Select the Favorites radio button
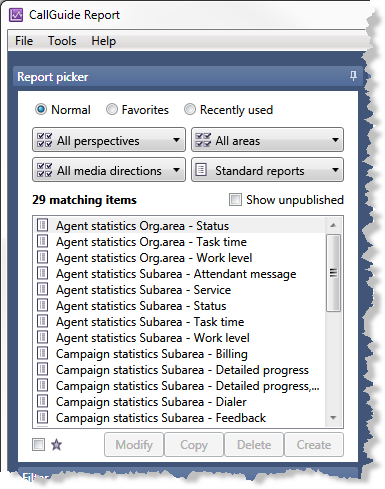Image resolution: width=385 pixels, height=489 pixels. (x=112, y=109)
